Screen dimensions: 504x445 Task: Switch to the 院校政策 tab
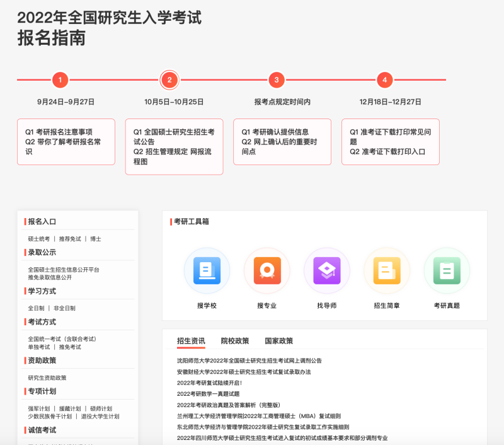pos(234,341)
